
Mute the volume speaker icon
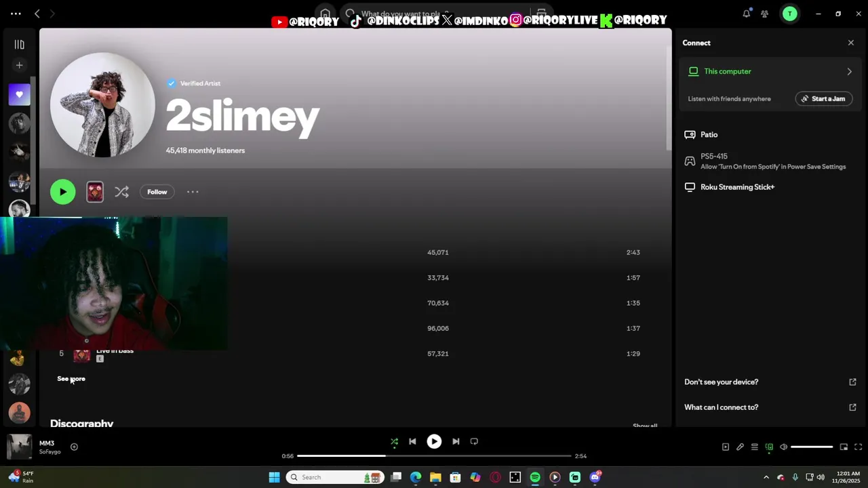tap(783, 447)
